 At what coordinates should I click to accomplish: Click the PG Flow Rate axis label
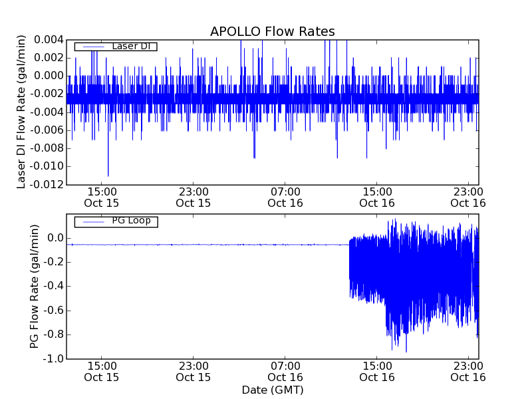(x=34, y=287)
